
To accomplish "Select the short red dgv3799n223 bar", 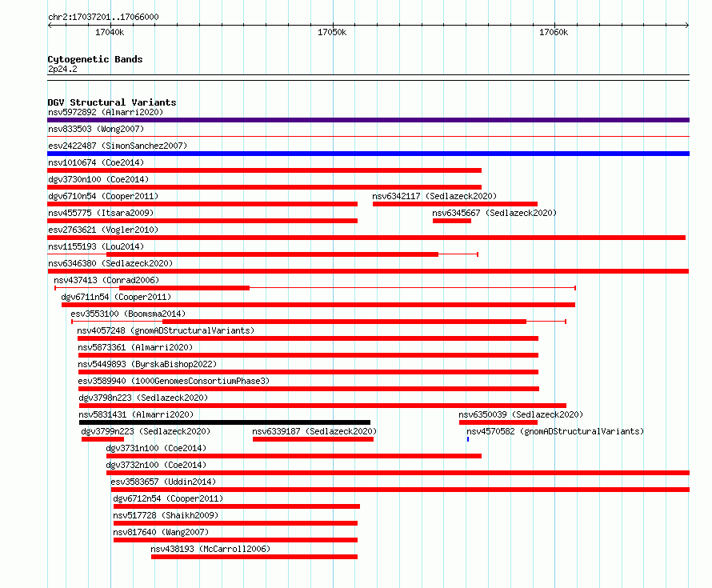I will pos(102,439).
